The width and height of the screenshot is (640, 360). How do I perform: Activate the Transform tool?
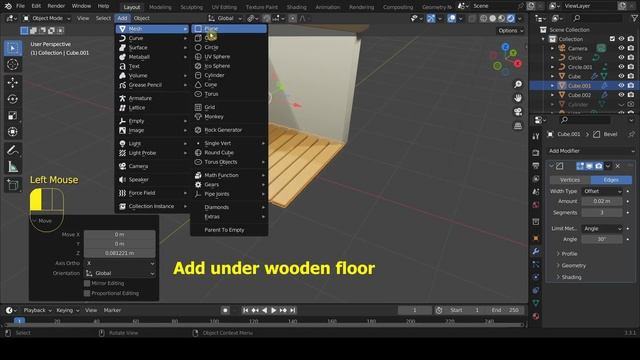[x=13, y=132]
